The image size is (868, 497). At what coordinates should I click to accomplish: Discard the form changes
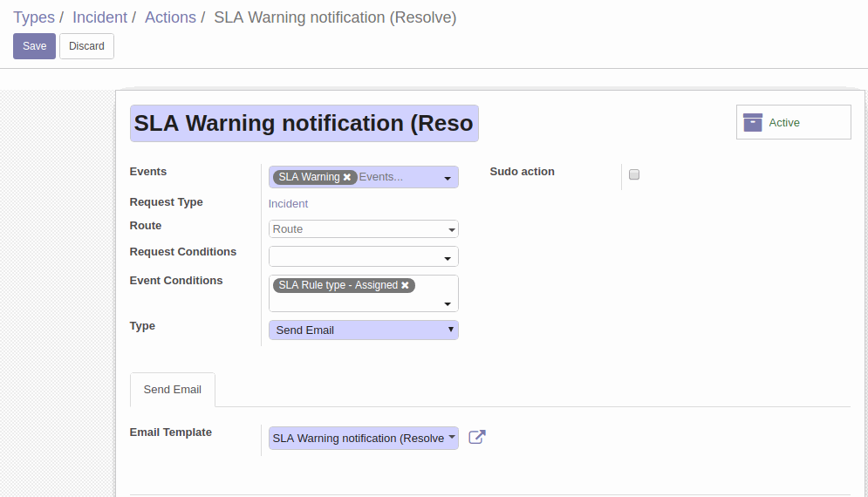86,46
